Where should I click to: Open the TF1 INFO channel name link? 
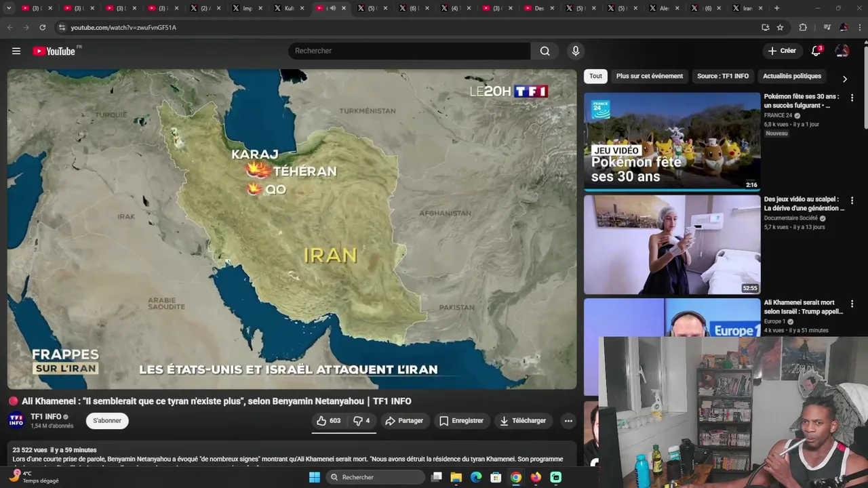tap(46, 417)
